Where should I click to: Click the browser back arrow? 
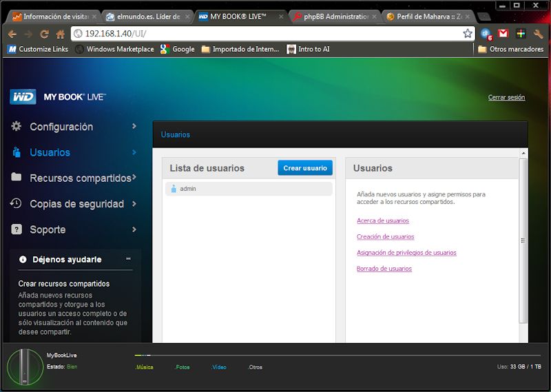coord(12,34)
